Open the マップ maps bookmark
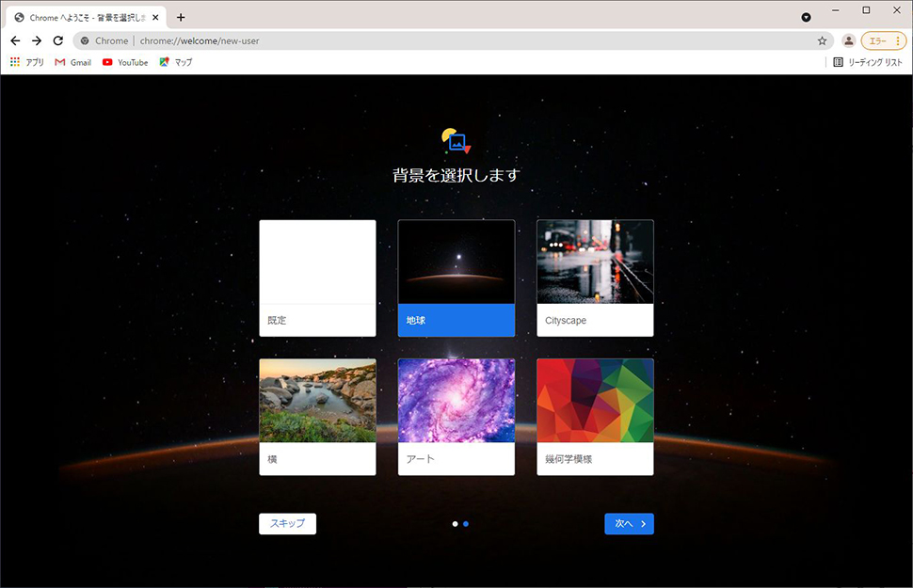This screenshot has height=588, width=913. click(176, 62)
